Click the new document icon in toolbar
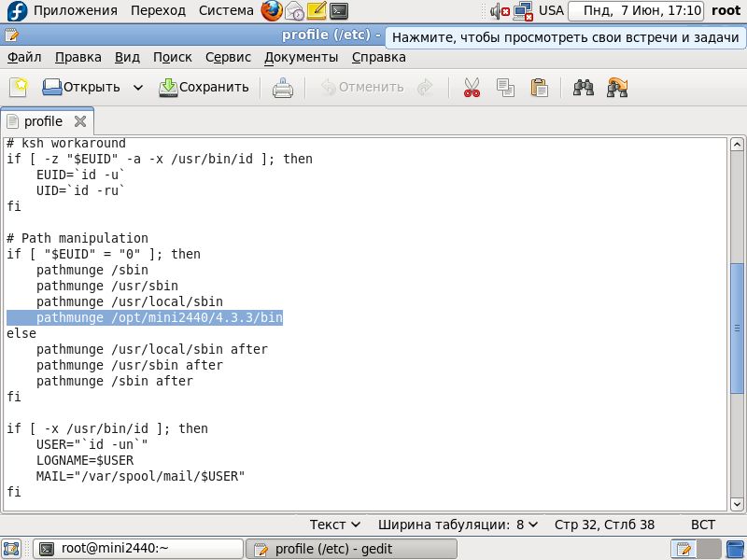Image resolution: width=747 pixels, height=560 pixels. [19, 87]
